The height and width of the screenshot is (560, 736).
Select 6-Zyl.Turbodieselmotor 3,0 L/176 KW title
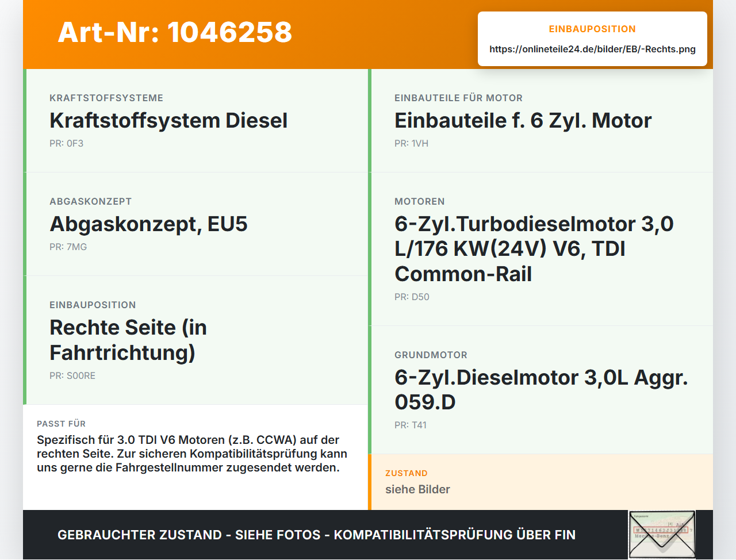click(x=534, y=248)
